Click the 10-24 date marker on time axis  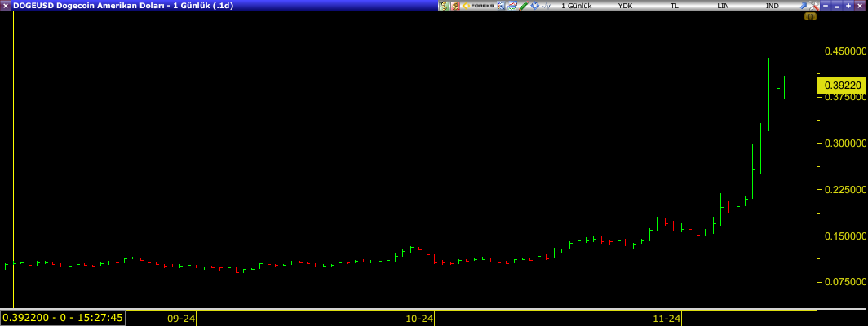pyautogui.click(x=419, y=318)
